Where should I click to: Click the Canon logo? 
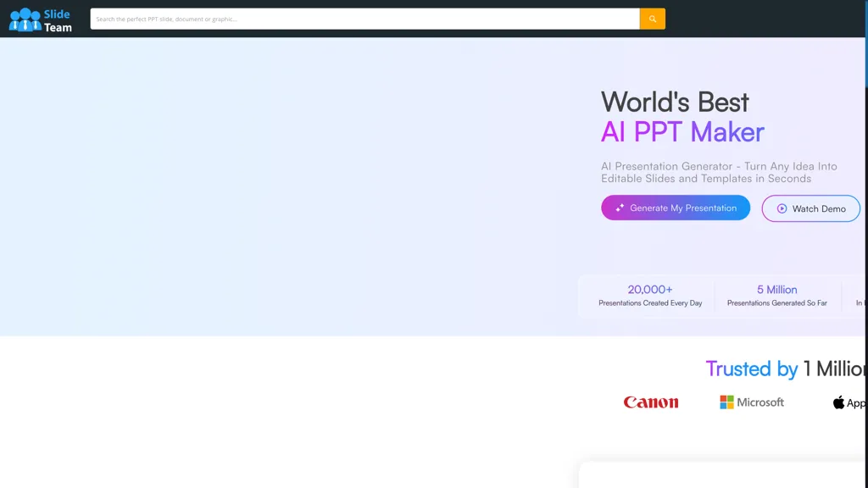[x=650, y=402]
